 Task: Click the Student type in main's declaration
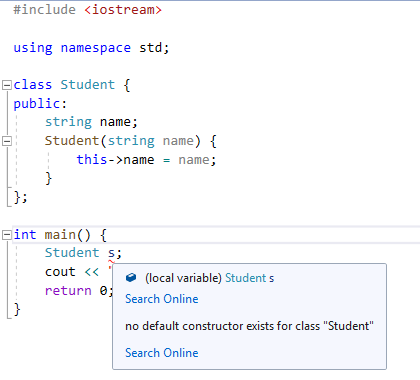pyautogui.click(x=72, y=253)
